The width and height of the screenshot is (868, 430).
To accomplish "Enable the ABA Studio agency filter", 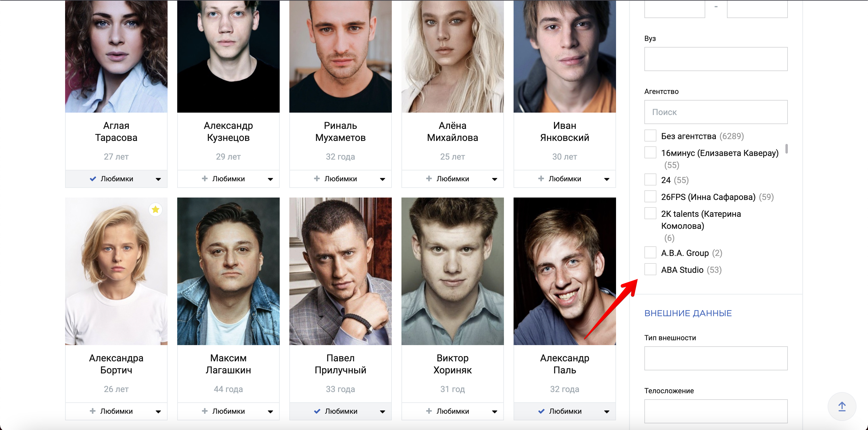I will coord(650,270).
